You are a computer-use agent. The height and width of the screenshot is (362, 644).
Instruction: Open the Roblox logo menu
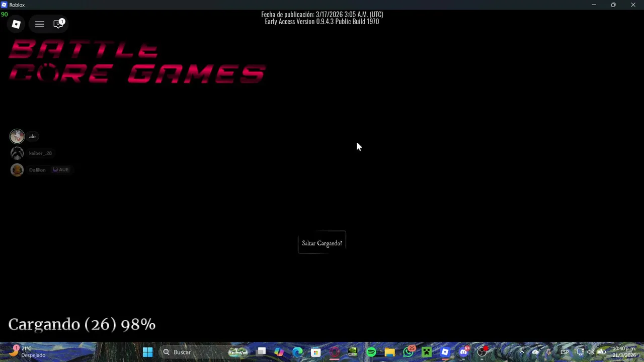pos(16,24)
